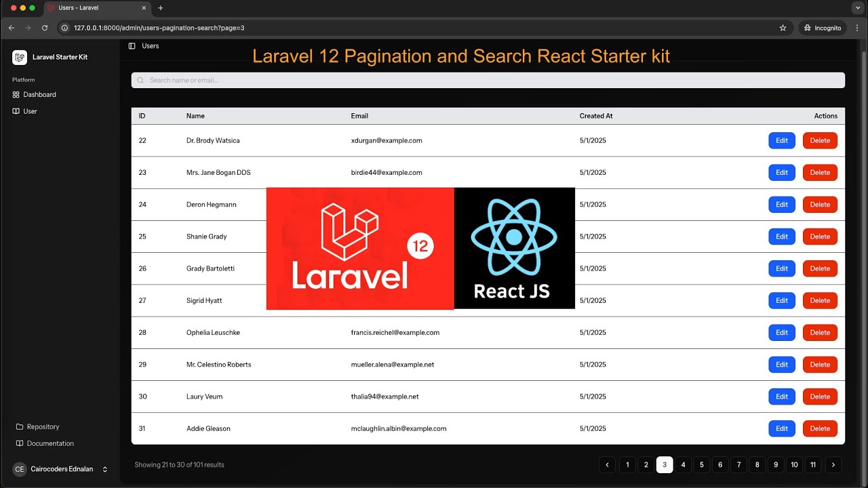This screenshot has height=488, width=868.
Task: Edit user Sigrid Hyatt
Action: pos(782,300)
